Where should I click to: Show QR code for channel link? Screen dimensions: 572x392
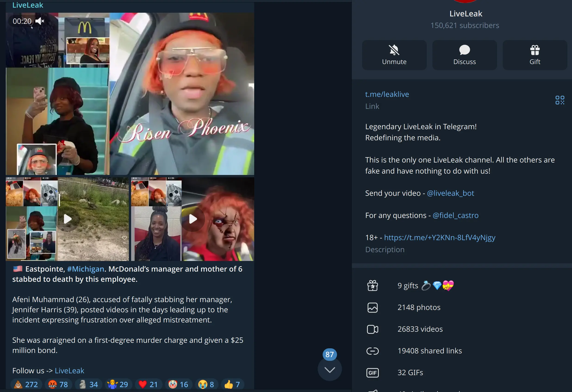(x=560, y=100)
